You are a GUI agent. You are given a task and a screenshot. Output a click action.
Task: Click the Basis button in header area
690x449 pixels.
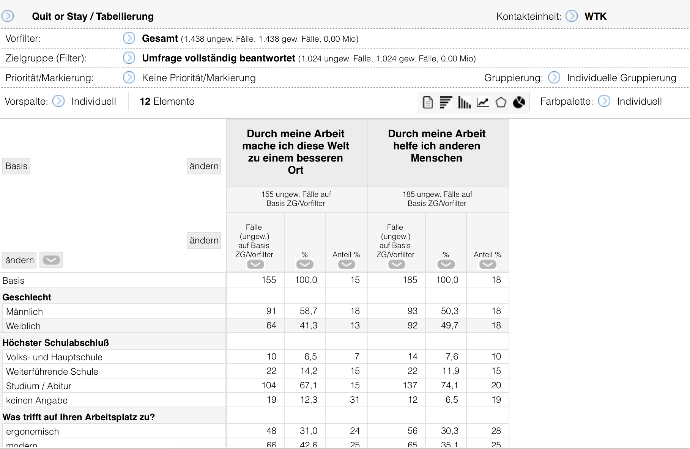click(16, 166)
